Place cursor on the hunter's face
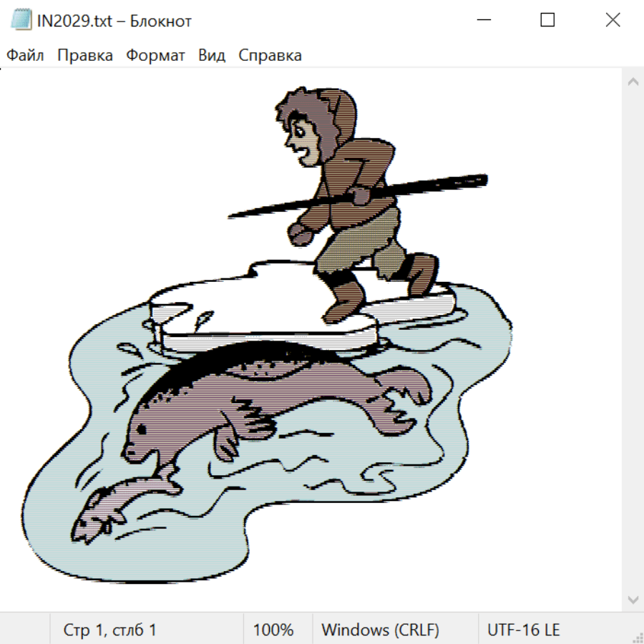 pyautogui.click(x=306, y=140)
